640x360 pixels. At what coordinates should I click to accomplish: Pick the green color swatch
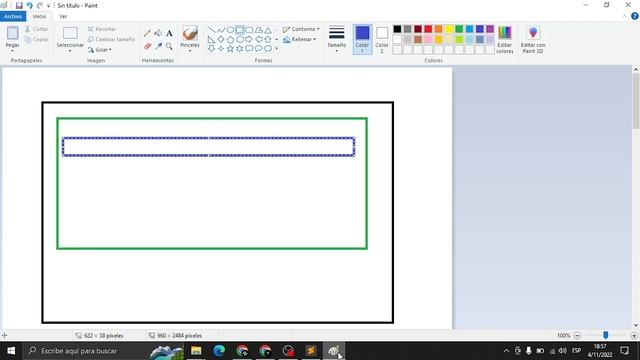pos(459,29)
